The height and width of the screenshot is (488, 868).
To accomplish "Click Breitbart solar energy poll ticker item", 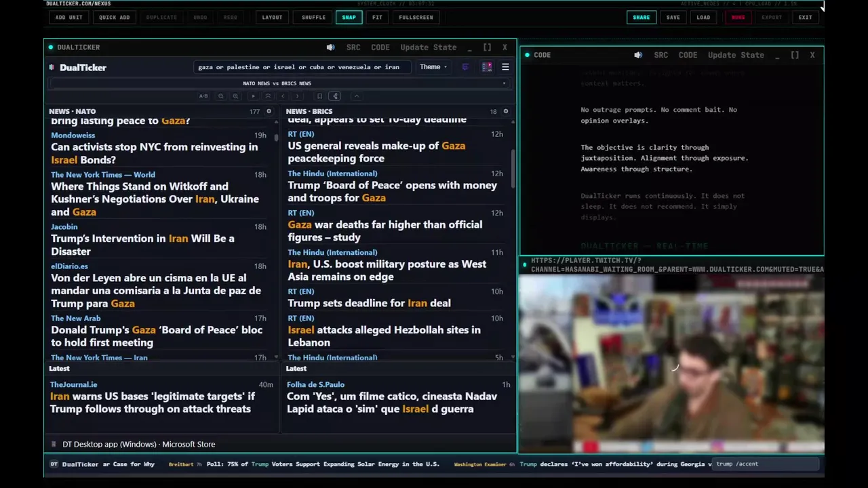I will [x=304, y=464].
